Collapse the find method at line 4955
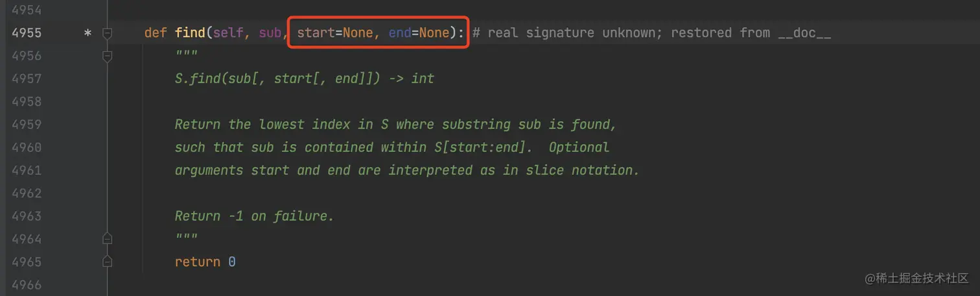Screen dimensions: 980x296 108,33
